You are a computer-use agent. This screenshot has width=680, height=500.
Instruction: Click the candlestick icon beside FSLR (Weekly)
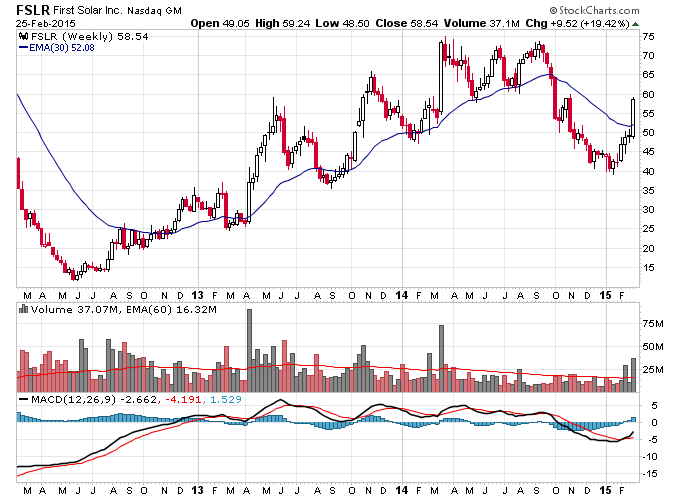point(24,36)
